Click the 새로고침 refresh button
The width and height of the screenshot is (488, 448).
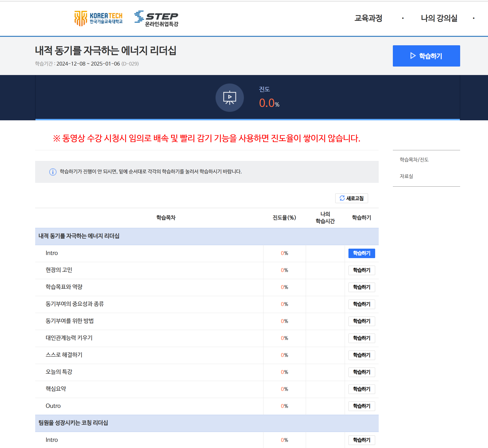352,198
